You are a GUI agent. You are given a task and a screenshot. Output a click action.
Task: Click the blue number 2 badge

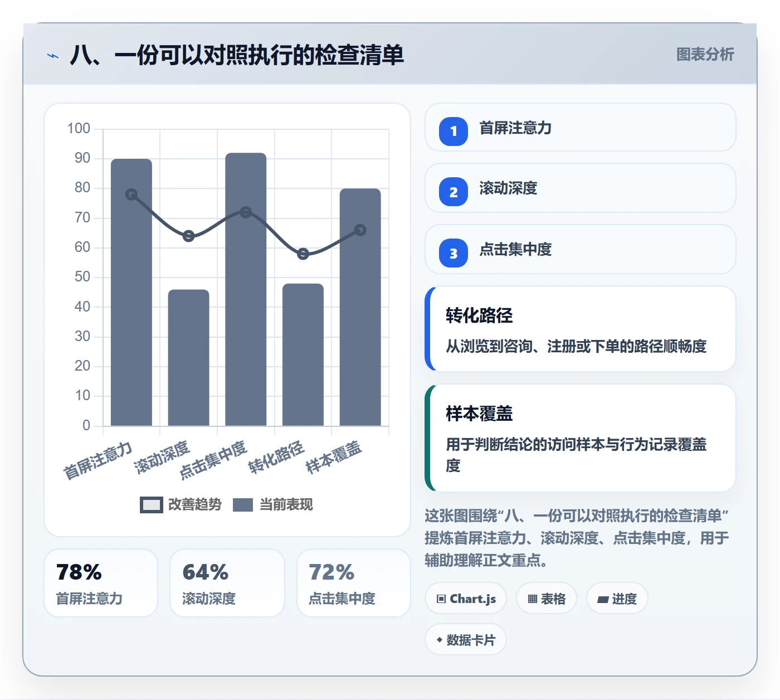[454, 192]
